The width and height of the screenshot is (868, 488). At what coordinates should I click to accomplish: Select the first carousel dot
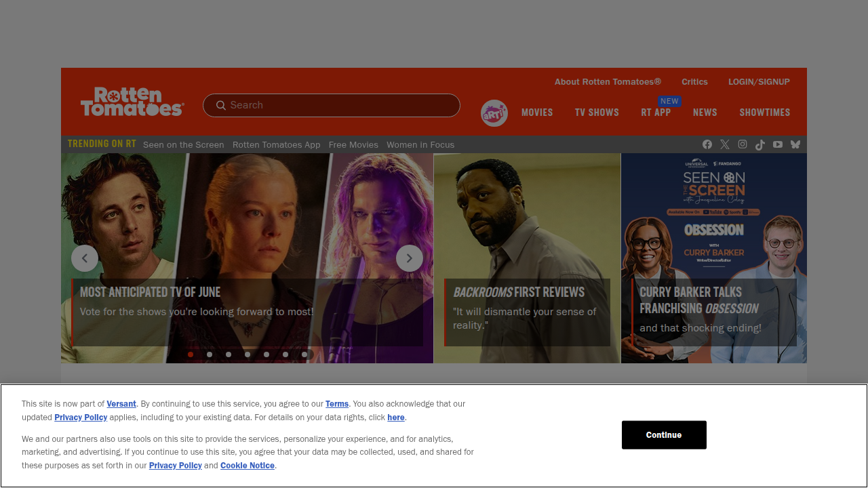pos(191,354)
